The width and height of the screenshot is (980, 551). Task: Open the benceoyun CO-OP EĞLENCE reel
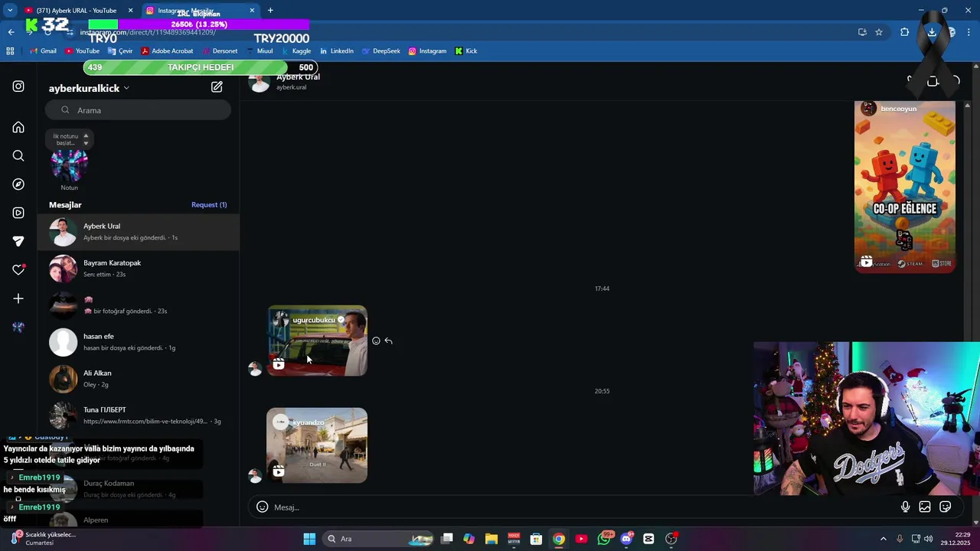pos(905,187)
